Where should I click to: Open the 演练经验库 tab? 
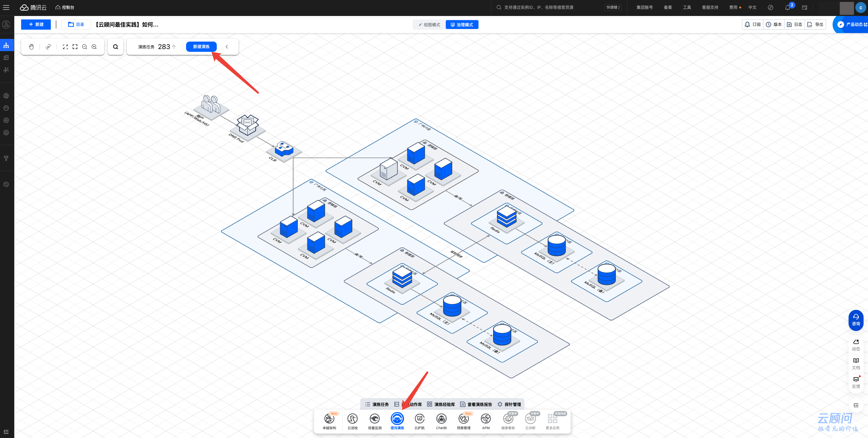(x=441, y=404)
